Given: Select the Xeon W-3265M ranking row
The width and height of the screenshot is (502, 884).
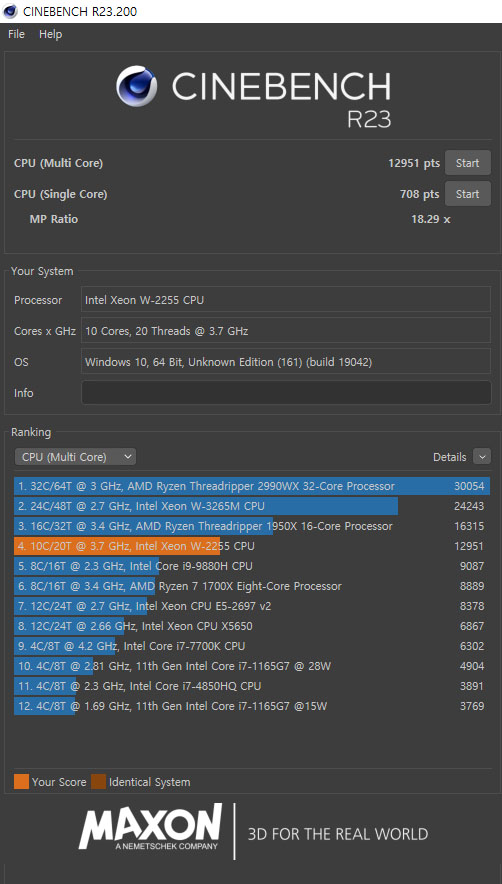Looking at the screenshot, I should coord(252,506).
